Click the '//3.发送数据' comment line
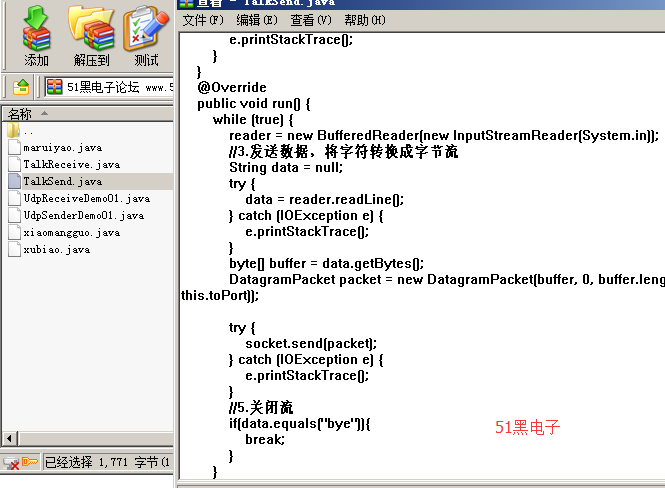 point(344,151)
